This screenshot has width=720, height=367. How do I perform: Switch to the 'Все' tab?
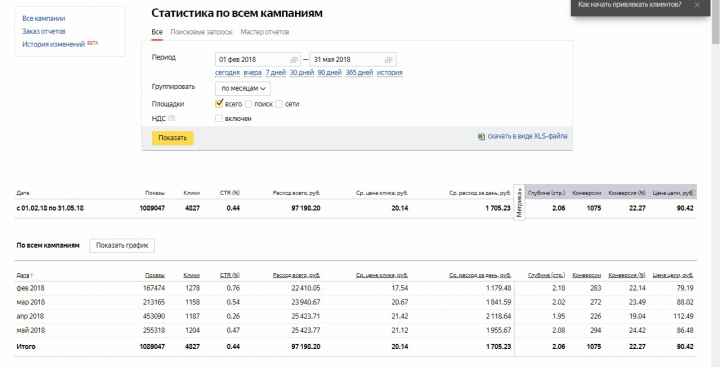pyautogui.click(x=157, y=32)
